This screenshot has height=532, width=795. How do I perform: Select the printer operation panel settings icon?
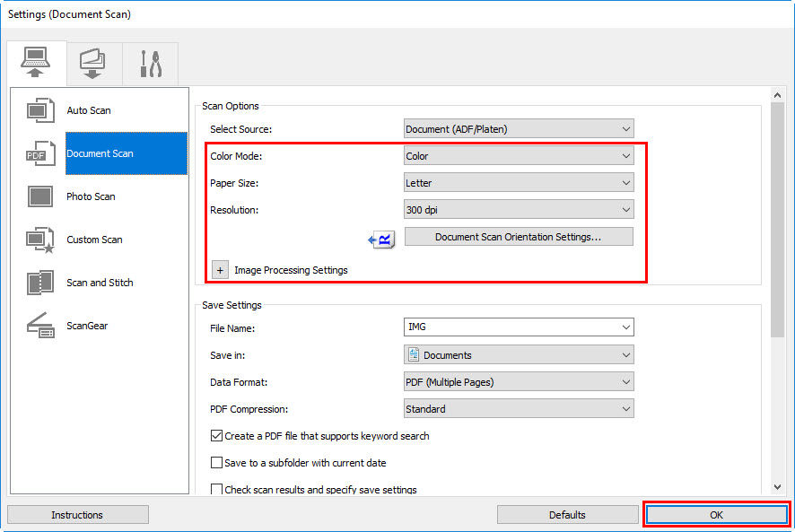93,63
